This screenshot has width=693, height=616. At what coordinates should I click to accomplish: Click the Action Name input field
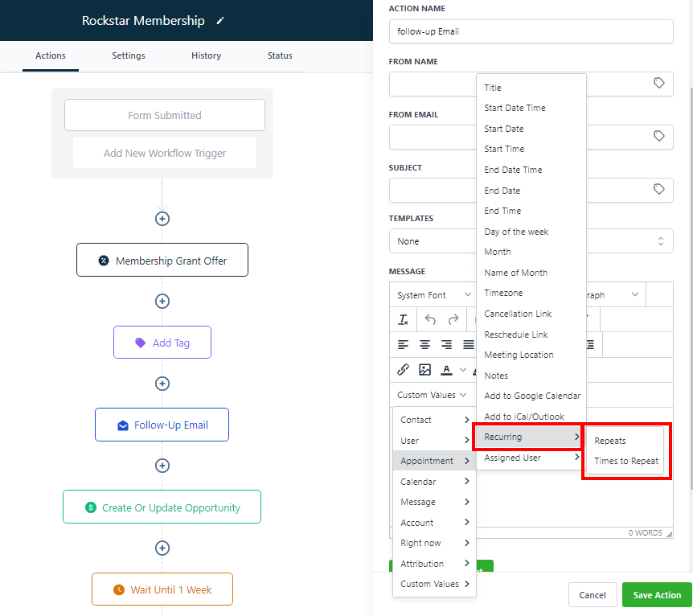click(531, 31)
